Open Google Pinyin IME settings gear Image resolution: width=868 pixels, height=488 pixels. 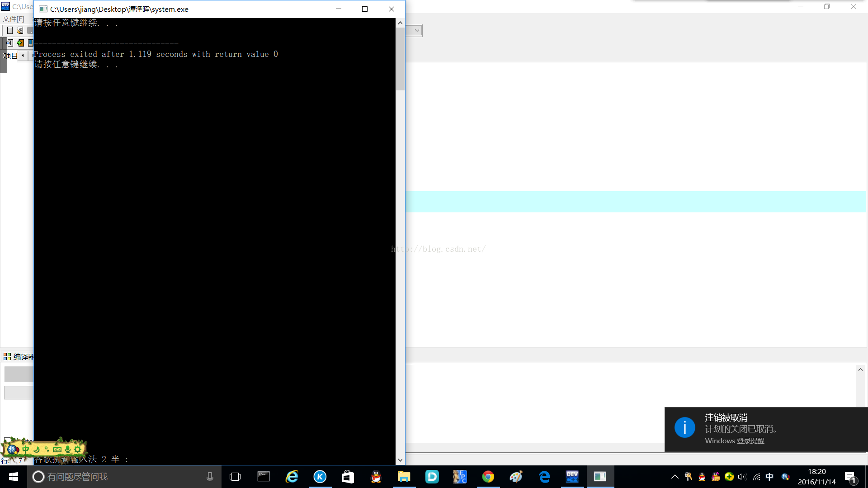(78, 449)
